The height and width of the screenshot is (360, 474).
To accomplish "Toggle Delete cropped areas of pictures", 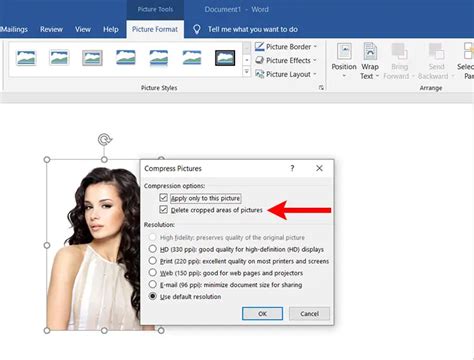I will tap(163, 210).
